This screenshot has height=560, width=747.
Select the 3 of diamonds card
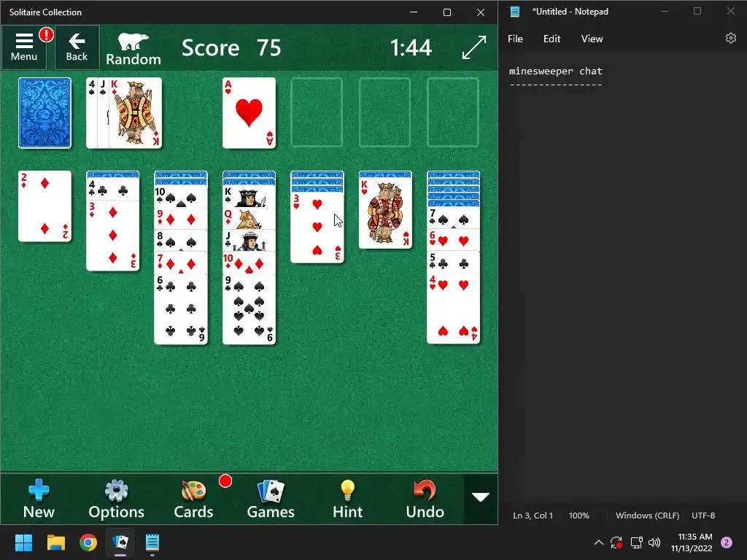[x=113, y=236]
